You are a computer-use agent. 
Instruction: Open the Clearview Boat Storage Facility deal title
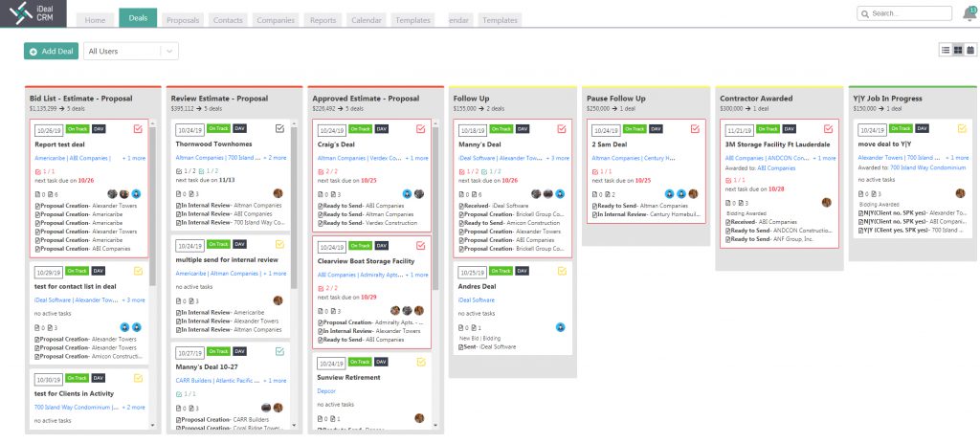tap(366, 261)
